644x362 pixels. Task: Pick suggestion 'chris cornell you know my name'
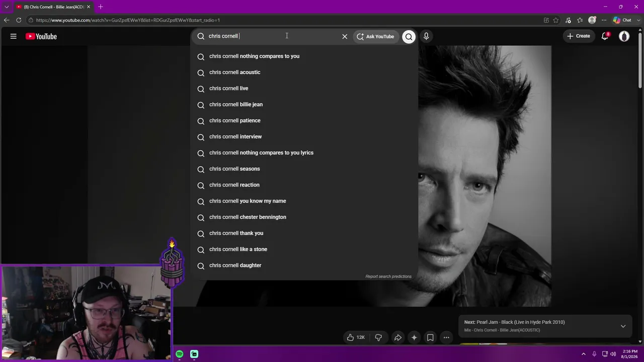(304, 201)
